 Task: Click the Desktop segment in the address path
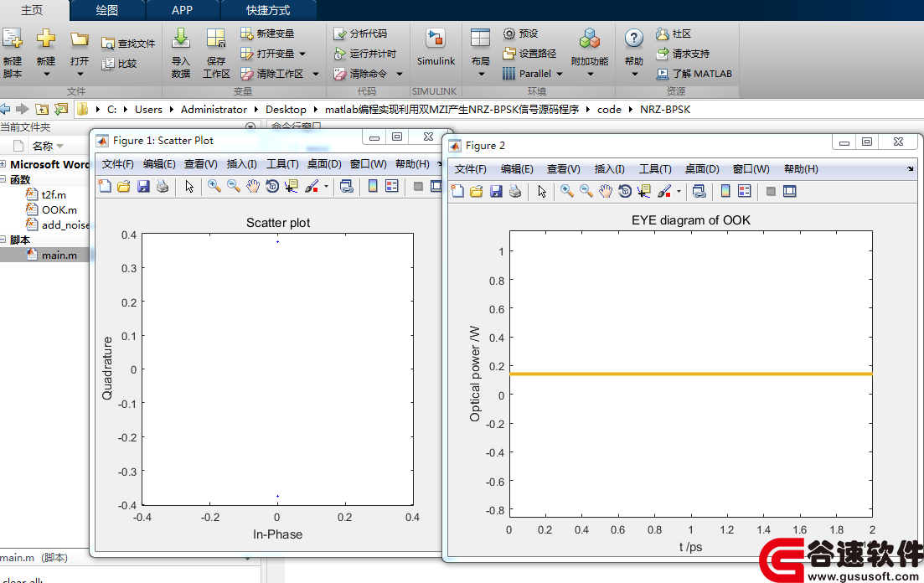[286, 109]
